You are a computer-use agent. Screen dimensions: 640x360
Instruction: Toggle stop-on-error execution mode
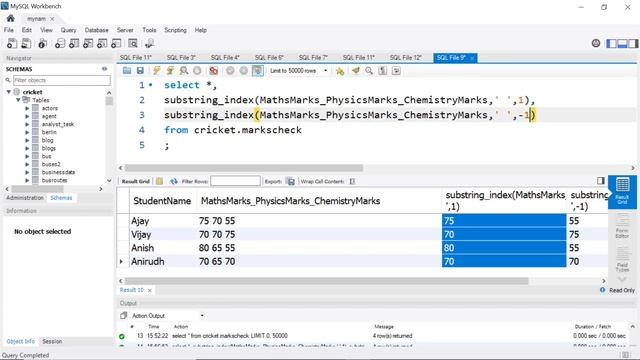(x=213, y=71)
